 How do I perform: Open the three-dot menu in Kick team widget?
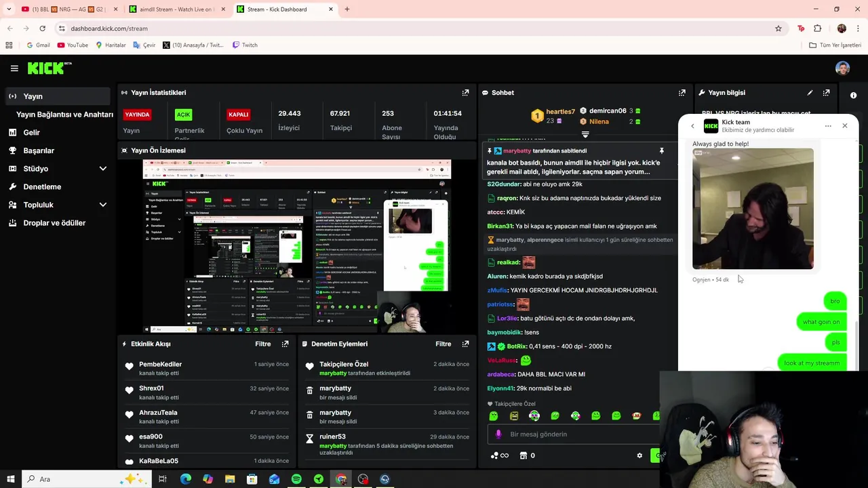(x=828, y=126)
